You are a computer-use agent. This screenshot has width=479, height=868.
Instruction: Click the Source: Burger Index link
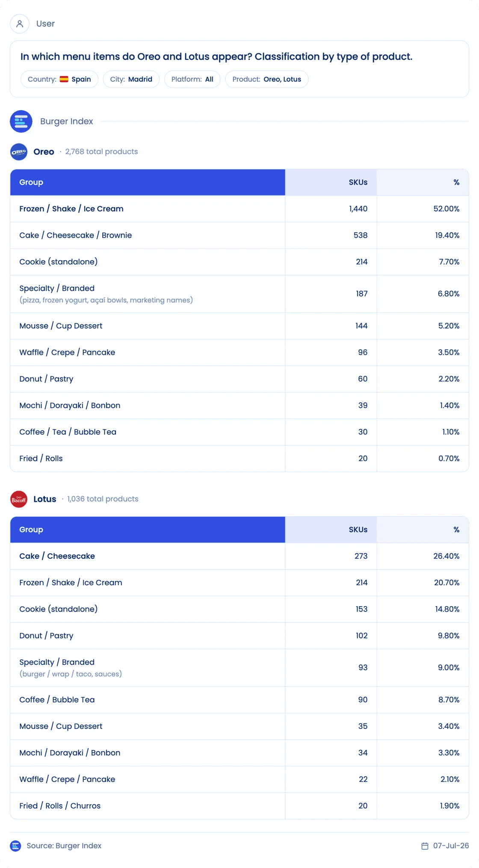point(64,846)
